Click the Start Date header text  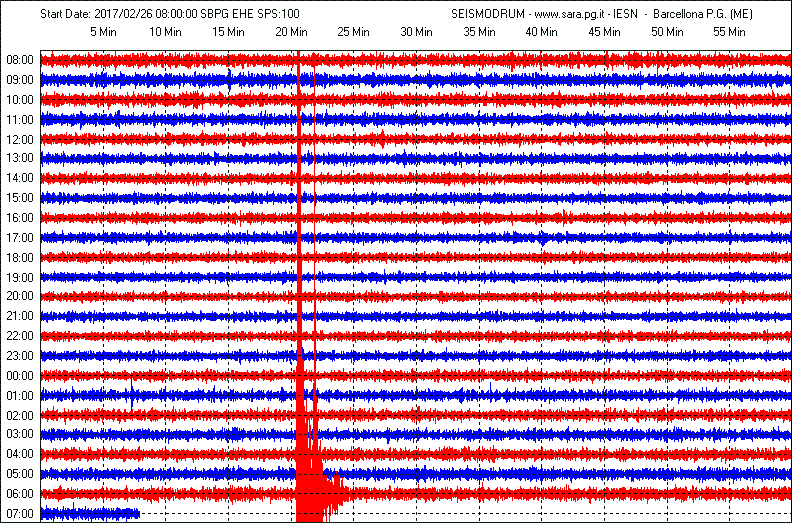[170, 14]
